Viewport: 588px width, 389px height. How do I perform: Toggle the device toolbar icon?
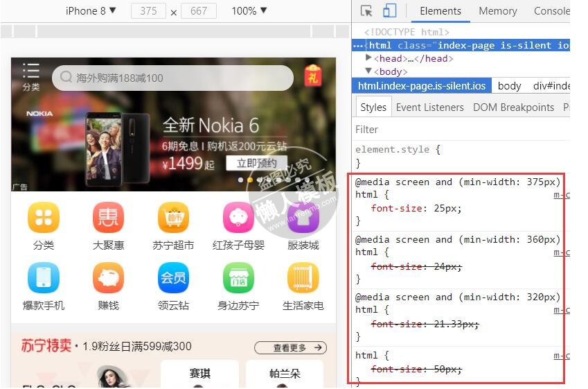pos(389,10)
